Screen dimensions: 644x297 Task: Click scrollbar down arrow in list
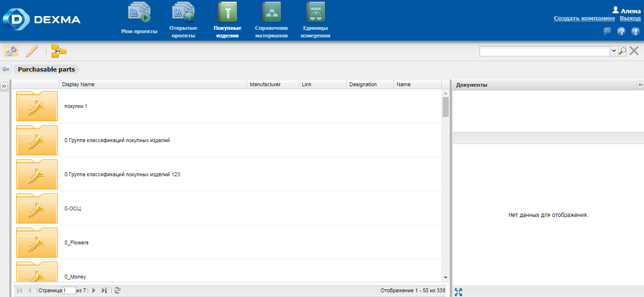pos(445,277)
